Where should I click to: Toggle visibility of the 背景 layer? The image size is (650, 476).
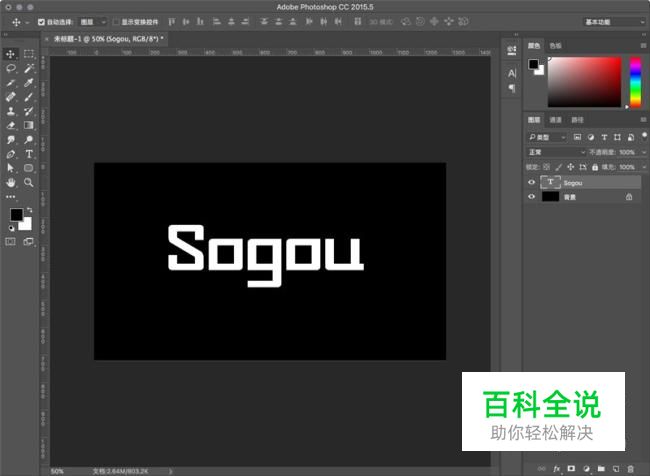pyautogui.click(x=531, y=198)
